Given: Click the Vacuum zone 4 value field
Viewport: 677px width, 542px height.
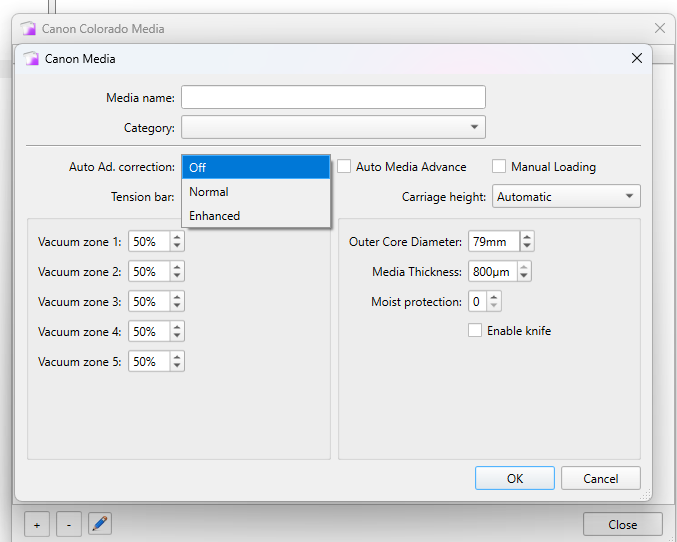Looking at the screenshot, I should (x=149, y=331).
